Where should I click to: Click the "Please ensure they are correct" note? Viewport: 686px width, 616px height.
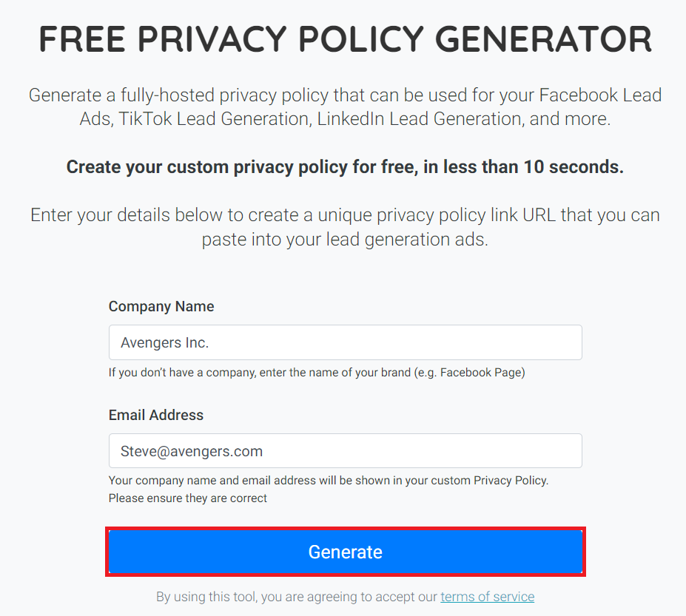coord(188,498)
